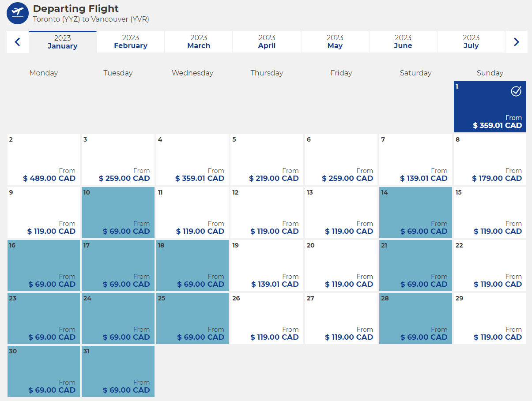
Task: Click the previous months left arrow
Action: tap(18, 42)
